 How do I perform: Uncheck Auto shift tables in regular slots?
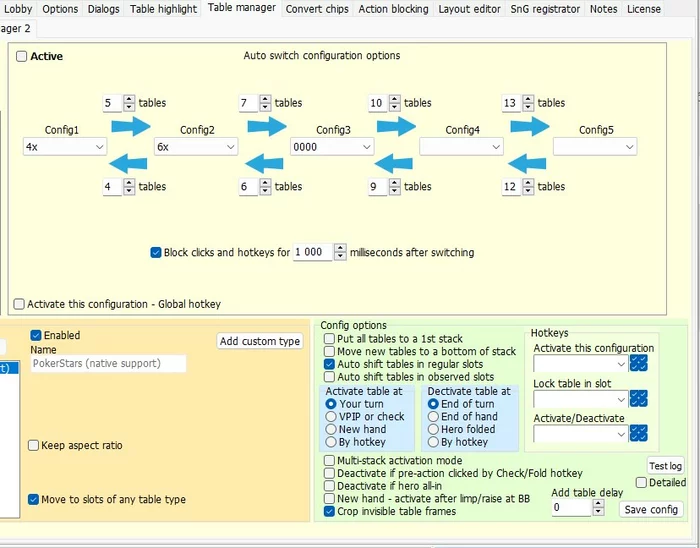point(329,364)
